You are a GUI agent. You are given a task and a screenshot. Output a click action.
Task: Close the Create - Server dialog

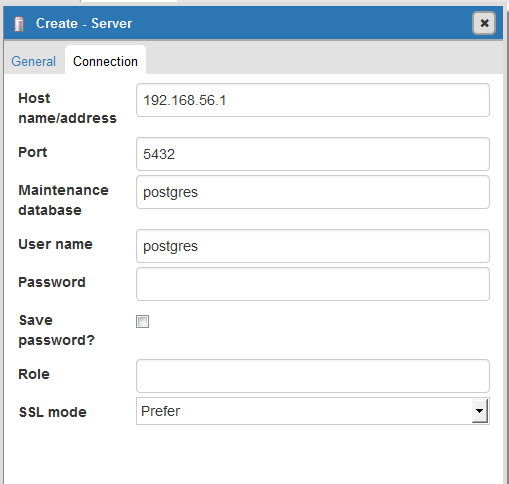pos(484,23)
